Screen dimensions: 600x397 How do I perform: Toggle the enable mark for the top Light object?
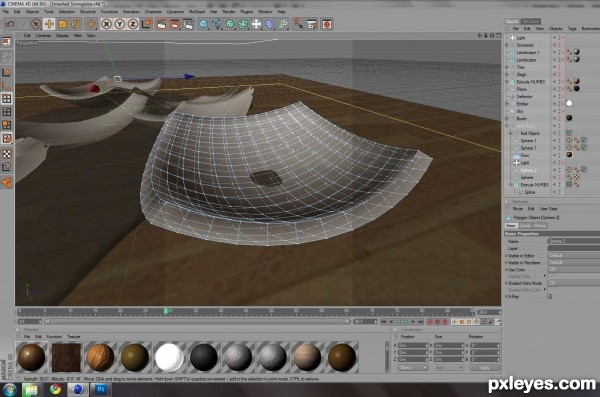pyautogui.click(x=562, y=38)
